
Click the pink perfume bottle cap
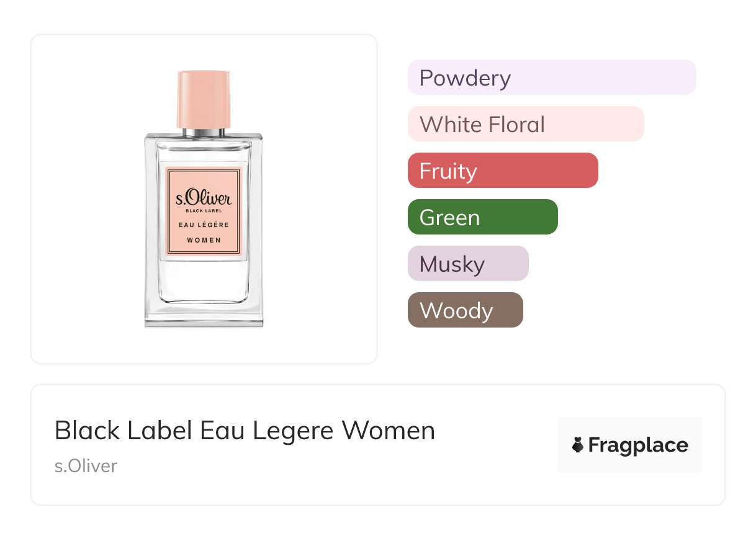(x=204, y=99)
